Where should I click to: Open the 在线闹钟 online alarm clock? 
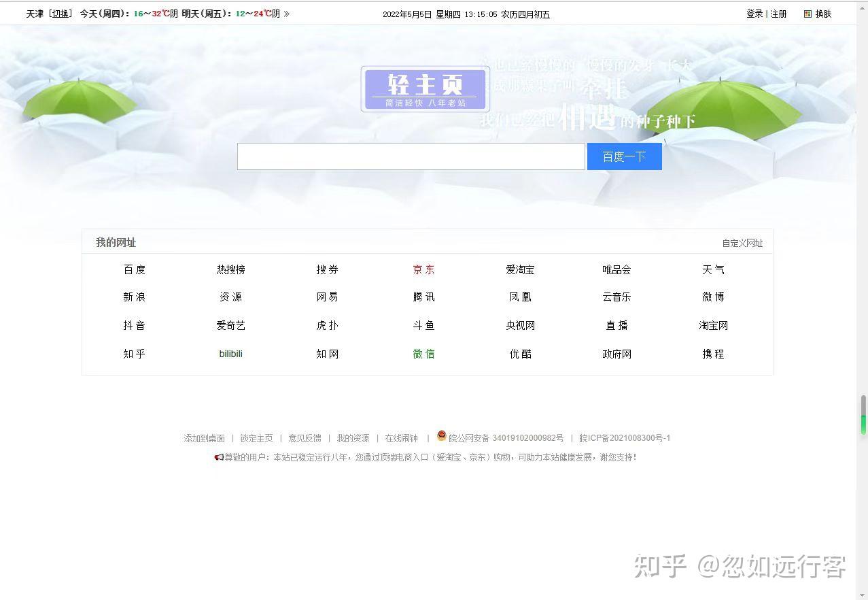coord(401,437)
